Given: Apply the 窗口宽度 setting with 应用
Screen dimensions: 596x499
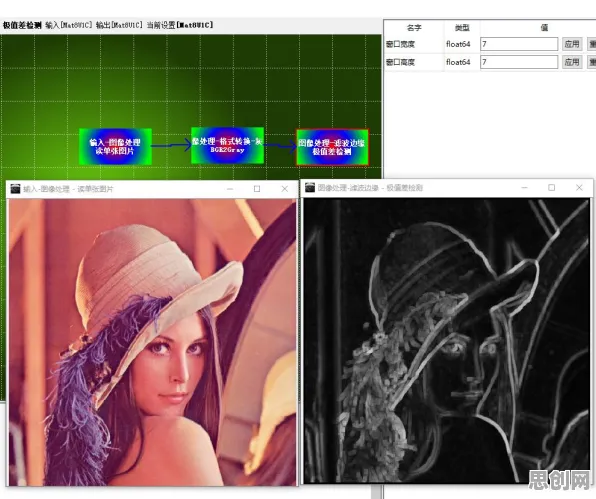Looking at the screenshot, I should point(572,44).
